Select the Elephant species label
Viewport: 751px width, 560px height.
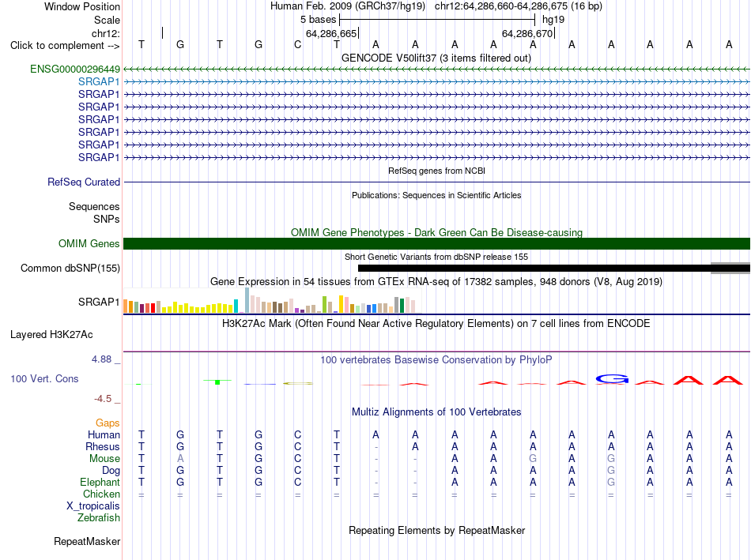pos(100,482)
